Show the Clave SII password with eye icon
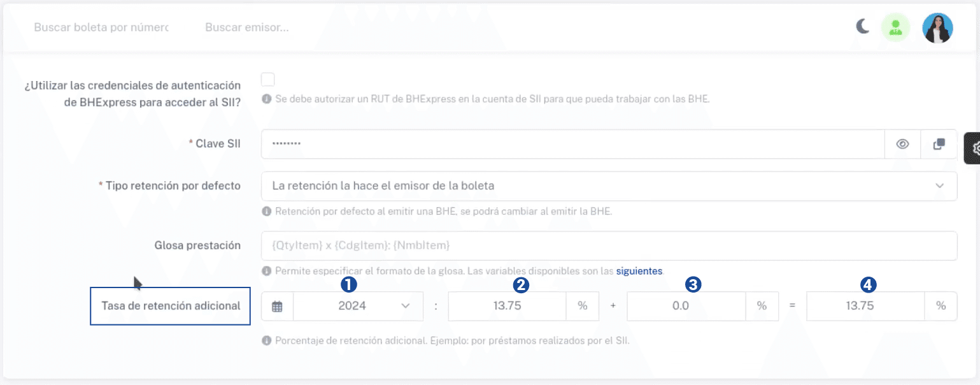The height and width of the screenshot is (385, 980). tap(902, 144)
